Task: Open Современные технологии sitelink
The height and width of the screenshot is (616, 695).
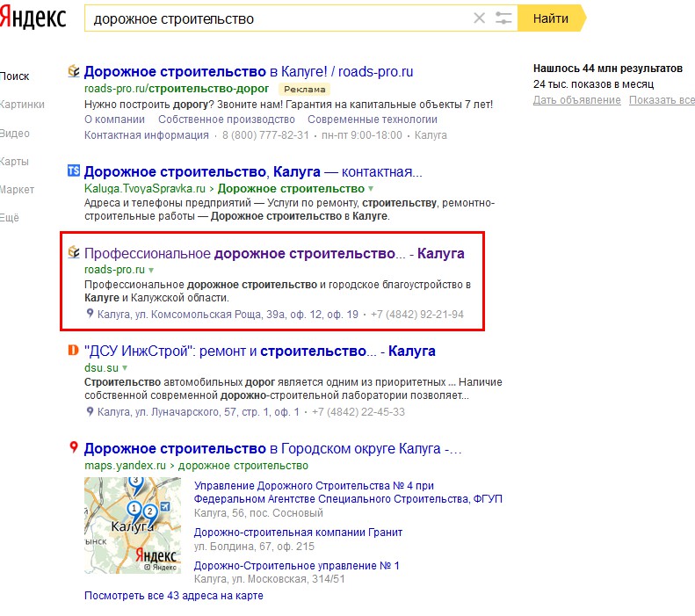Action: pyautogui.click(x=373, y=120)
